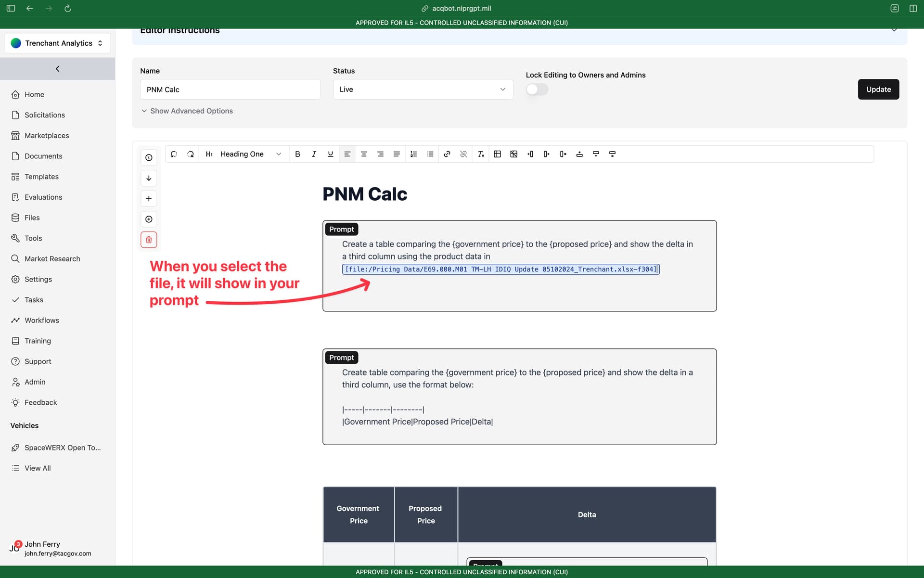924x578 pixels.
Task: Click the Bold formatting icon
Action: point(297,154)
